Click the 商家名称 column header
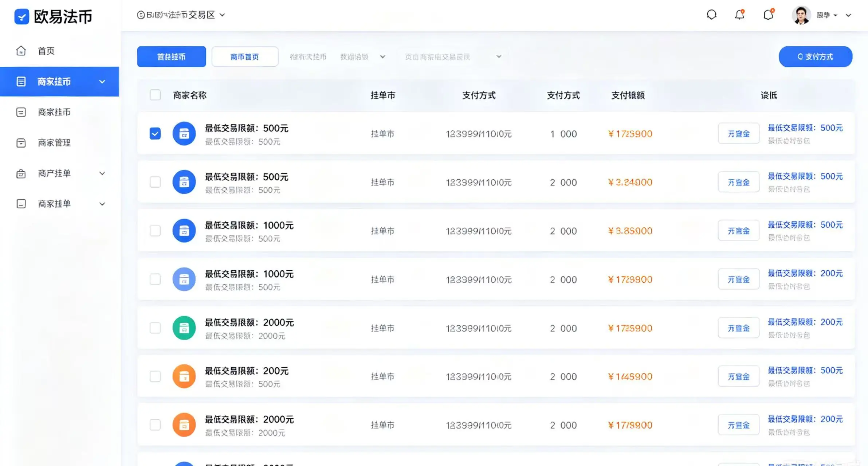The image size is (868, 466). (x=189, y=95)
